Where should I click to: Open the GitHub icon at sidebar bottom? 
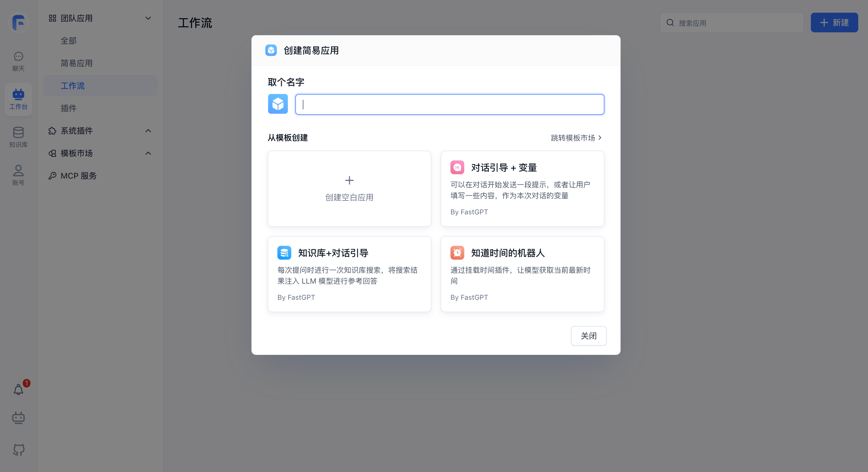pos(18,450)
